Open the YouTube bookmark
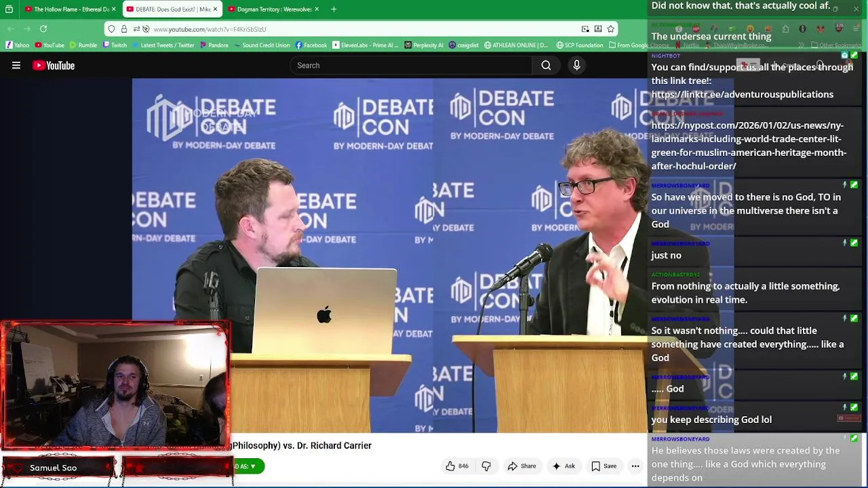The height and width of the screenshot is (488, 868). pos(50,45)
